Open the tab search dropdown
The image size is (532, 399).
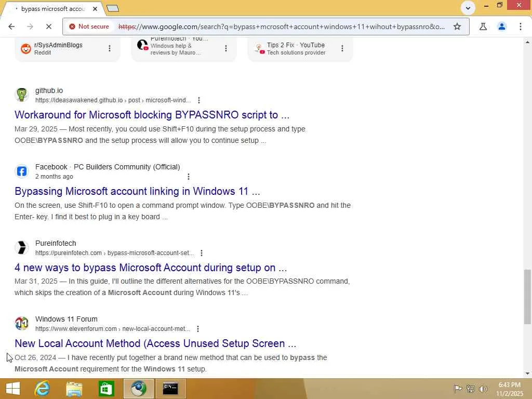pyautogui.click(x=468, y=8)
